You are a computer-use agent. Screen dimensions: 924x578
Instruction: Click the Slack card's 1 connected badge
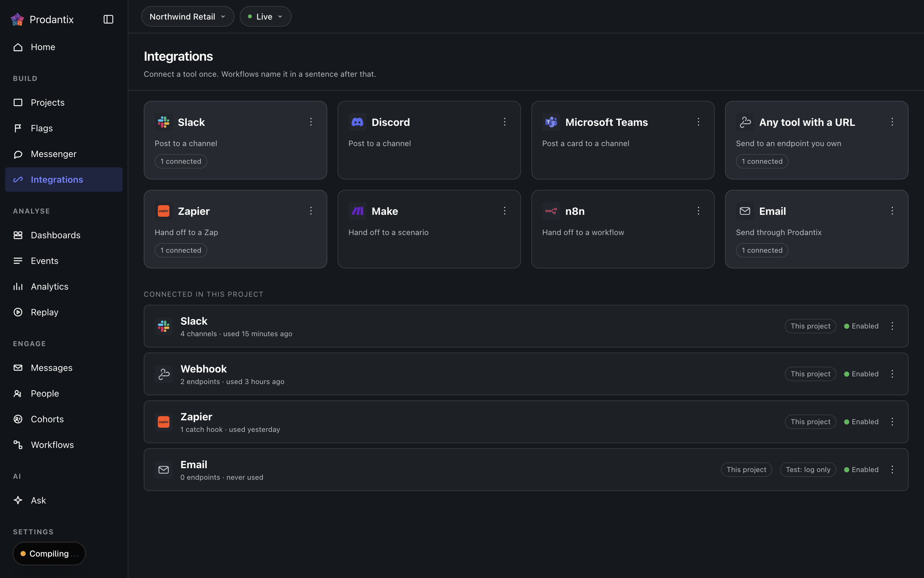181,161
